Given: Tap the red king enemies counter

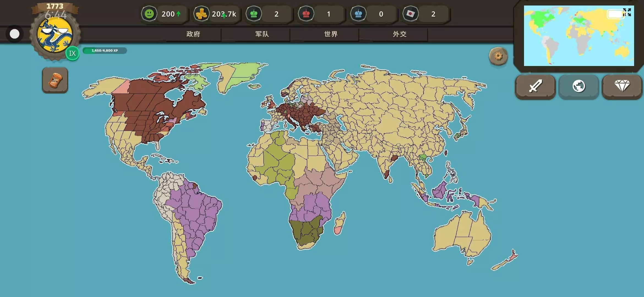Looking at the screenshot, I should tap(306, 14).
